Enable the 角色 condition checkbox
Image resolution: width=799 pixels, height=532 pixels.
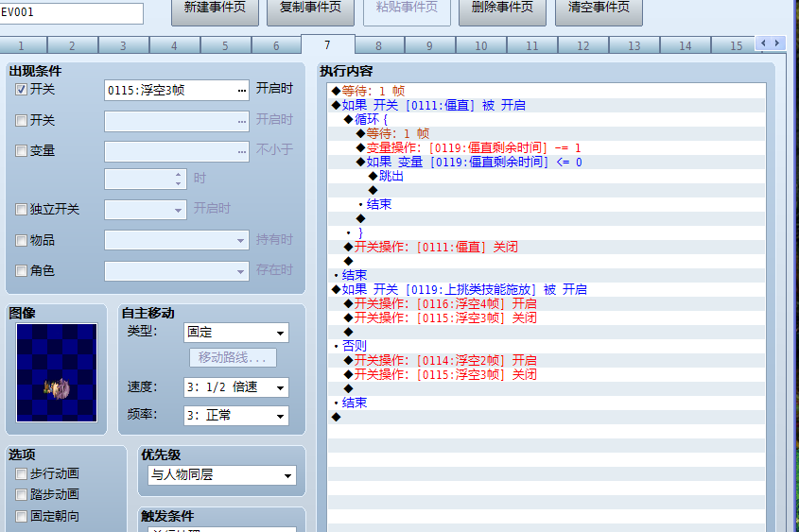pos(21,271)
